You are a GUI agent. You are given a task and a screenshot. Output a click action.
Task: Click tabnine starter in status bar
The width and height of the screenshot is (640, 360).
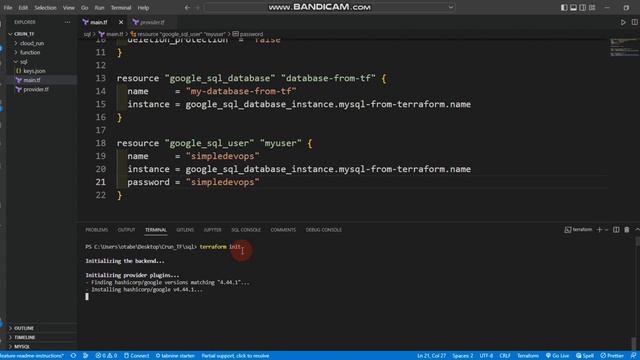click(x=175, y=356)
